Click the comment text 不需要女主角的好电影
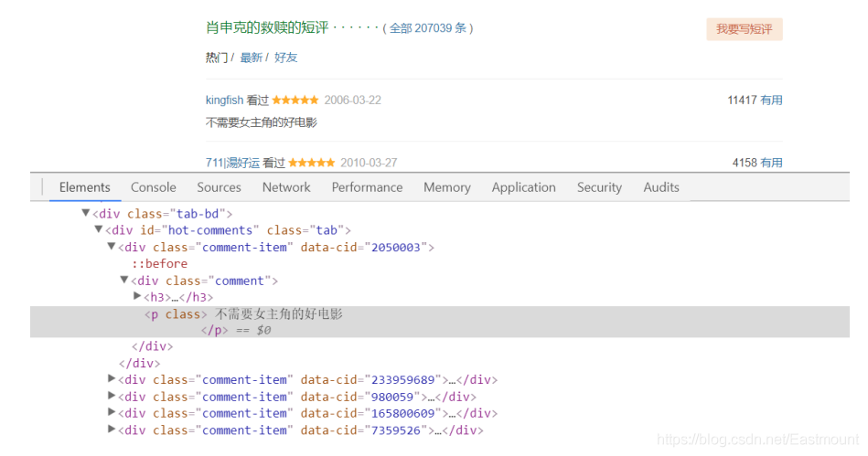The width and height of the screenshot is (868, 456). coord(262,122)
